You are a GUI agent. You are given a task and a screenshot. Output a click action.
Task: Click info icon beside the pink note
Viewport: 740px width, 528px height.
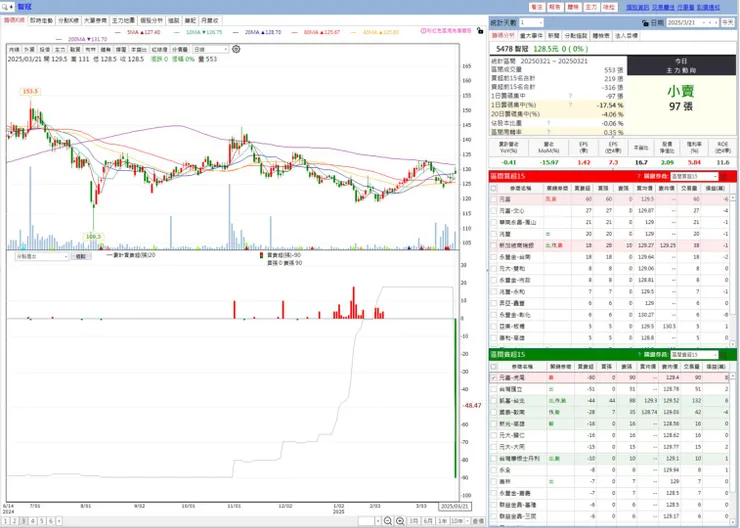[x=423, y=31]
